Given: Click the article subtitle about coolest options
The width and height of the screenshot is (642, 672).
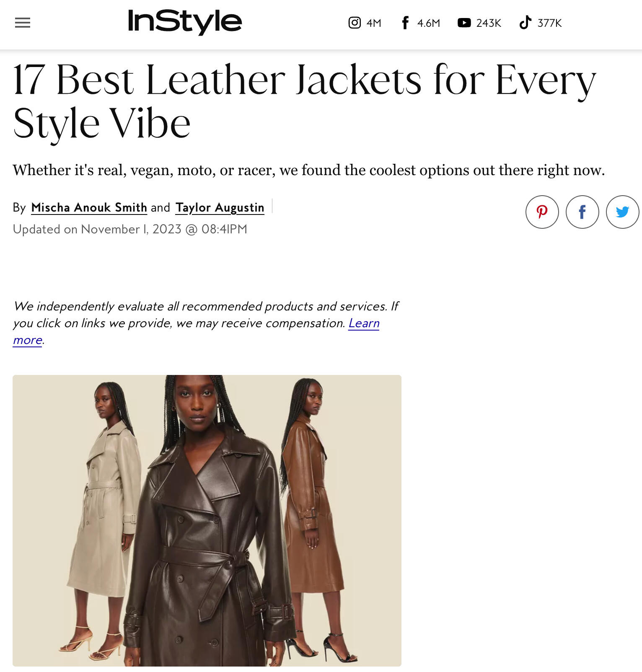Looking at the screenshot, I should pos(309,170).
